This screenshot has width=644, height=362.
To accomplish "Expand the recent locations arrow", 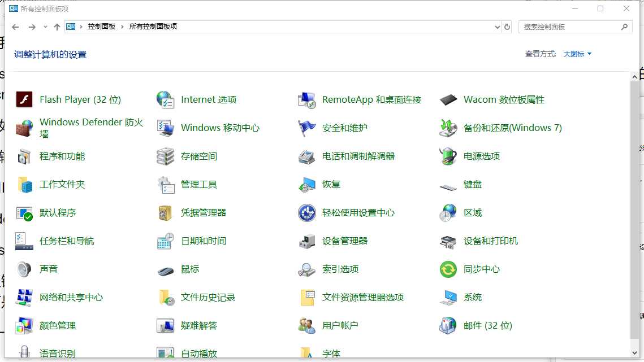I will 45,27.
